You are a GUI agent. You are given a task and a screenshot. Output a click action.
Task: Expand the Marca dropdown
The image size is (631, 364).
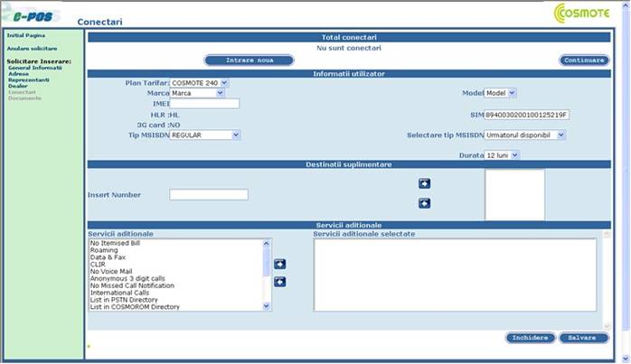(197, 93)
